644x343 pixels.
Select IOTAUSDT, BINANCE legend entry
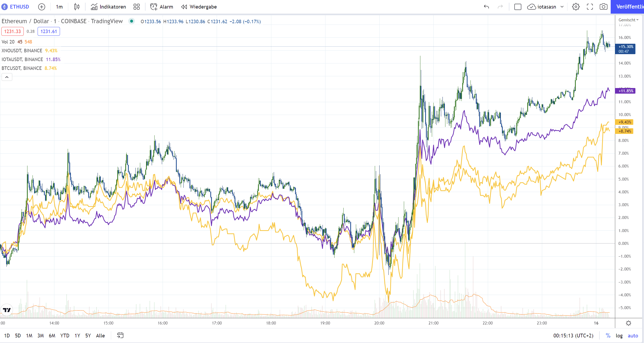click(x=22, y=59)
